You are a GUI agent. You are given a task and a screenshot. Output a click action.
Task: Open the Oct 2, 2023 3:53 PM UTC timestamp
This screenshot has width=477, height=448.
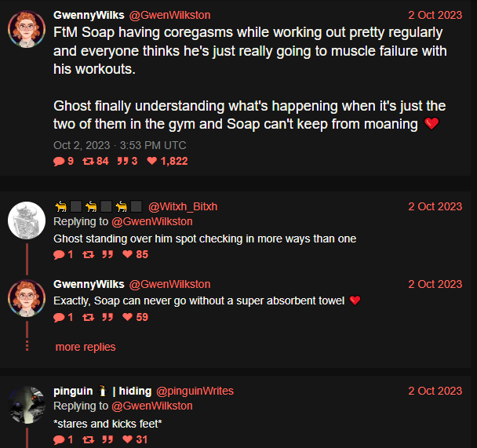pyautogui.click(x=120, y=145)
